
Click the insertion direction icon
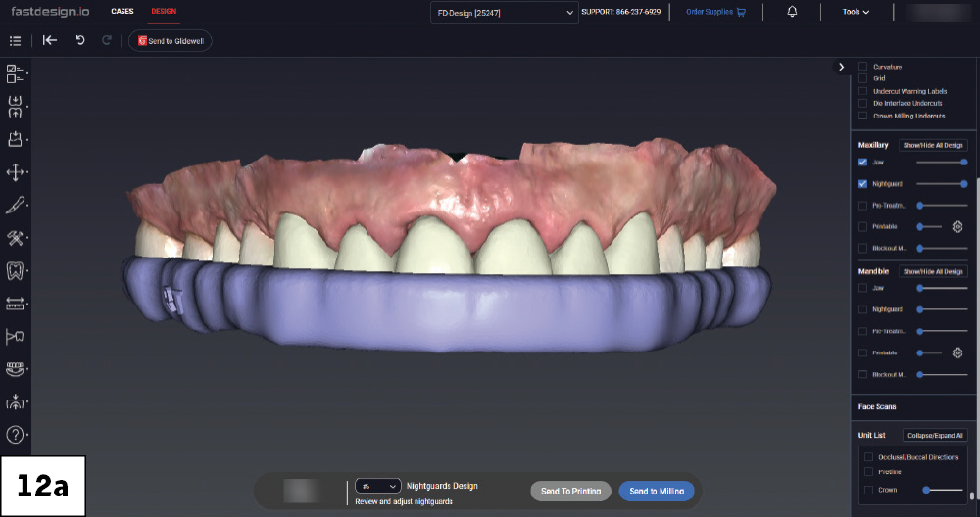(x=15, y=401)
